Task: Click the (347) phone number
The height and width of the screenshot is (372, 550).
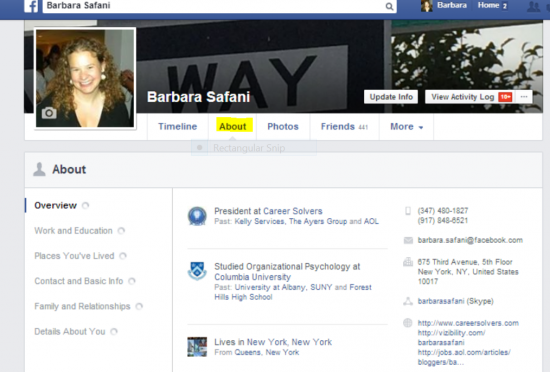Action: coord(443,211)
